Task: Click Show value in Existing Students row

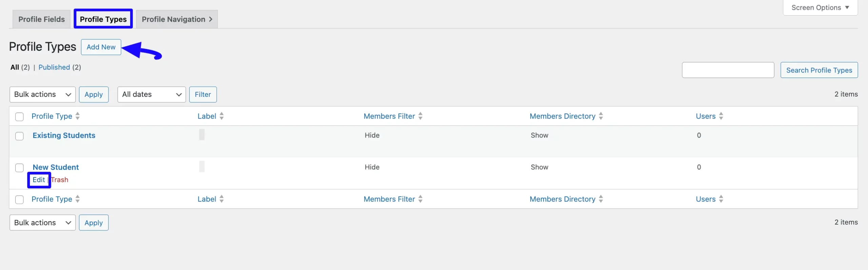Action: [539, 136]
